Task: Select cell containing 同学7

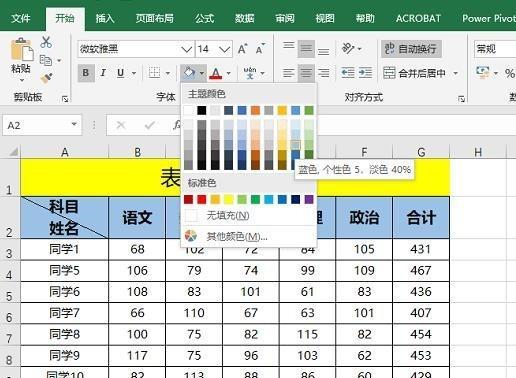Action: (x=64, y=313)
